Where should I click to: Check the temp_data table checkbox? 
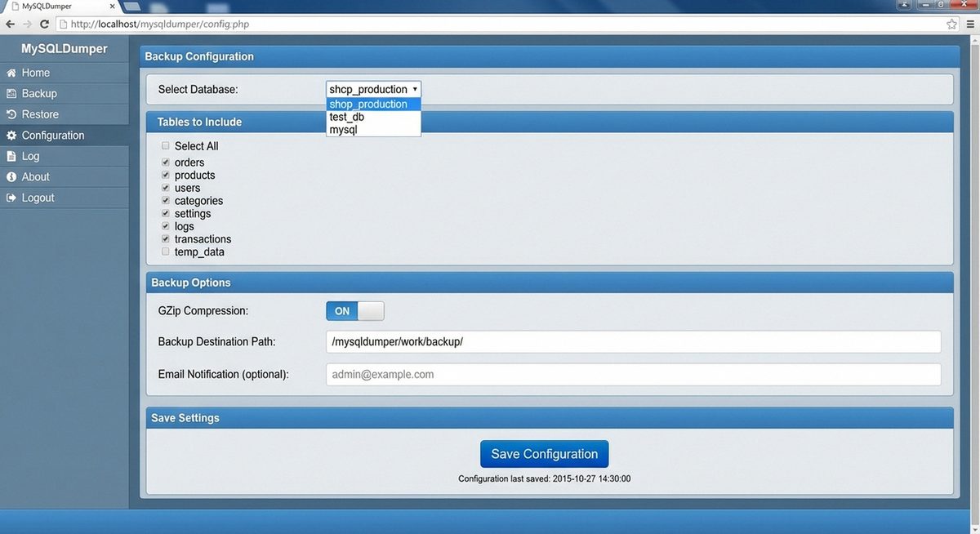click(166, 252)
